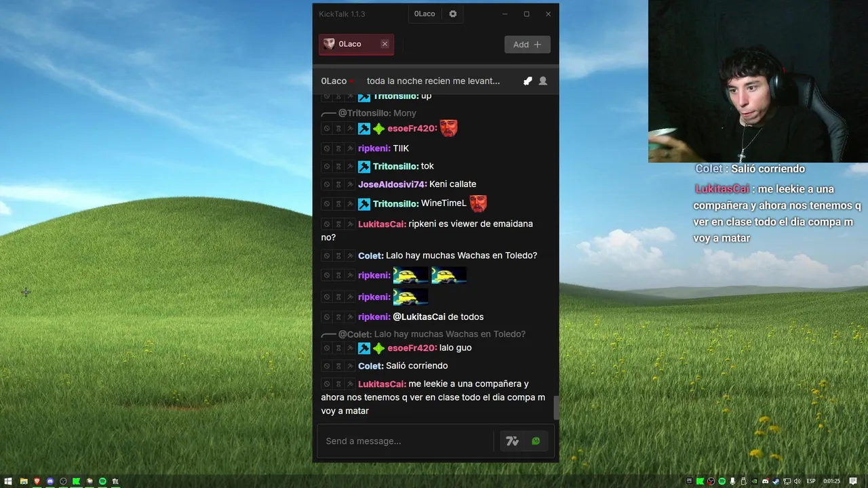This screenshot has height=488, width=868.
Task: Timeout hourglass on esoeFr420 'lalo guo' message
Action: 338,348
